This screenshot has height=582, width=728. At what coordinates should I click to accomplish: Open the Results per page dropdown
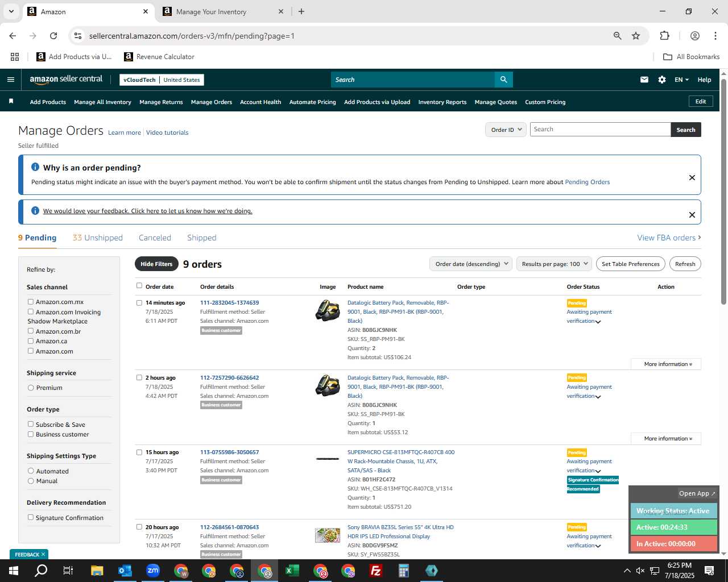click(x=554, y=264)
